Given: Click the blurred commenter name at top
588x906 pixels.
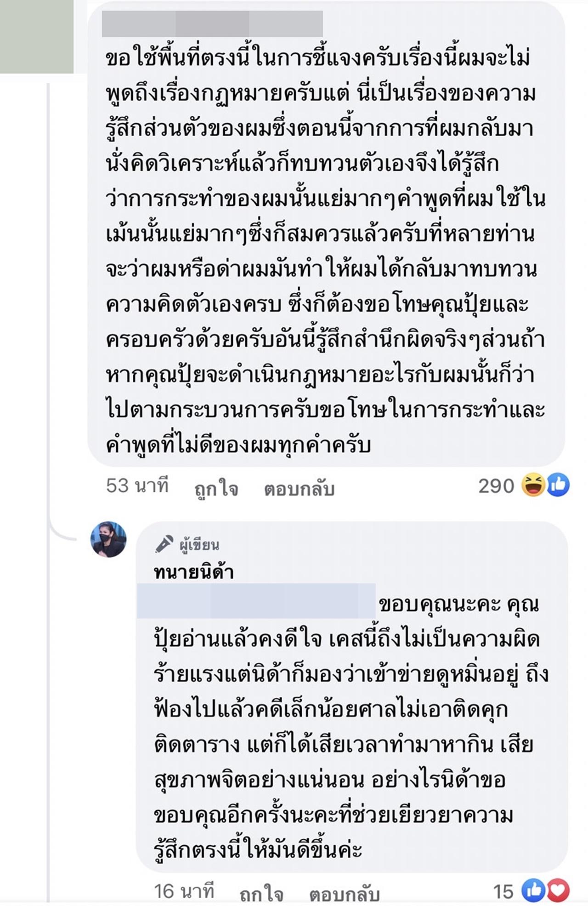Looking at the screenshot, I should [212, 24].
